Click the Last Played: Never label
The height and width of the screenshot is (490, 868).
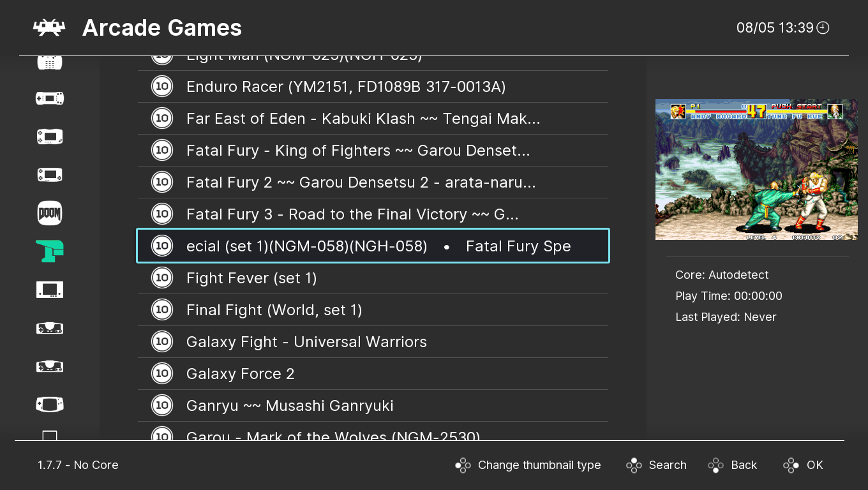tap(726, 317)
